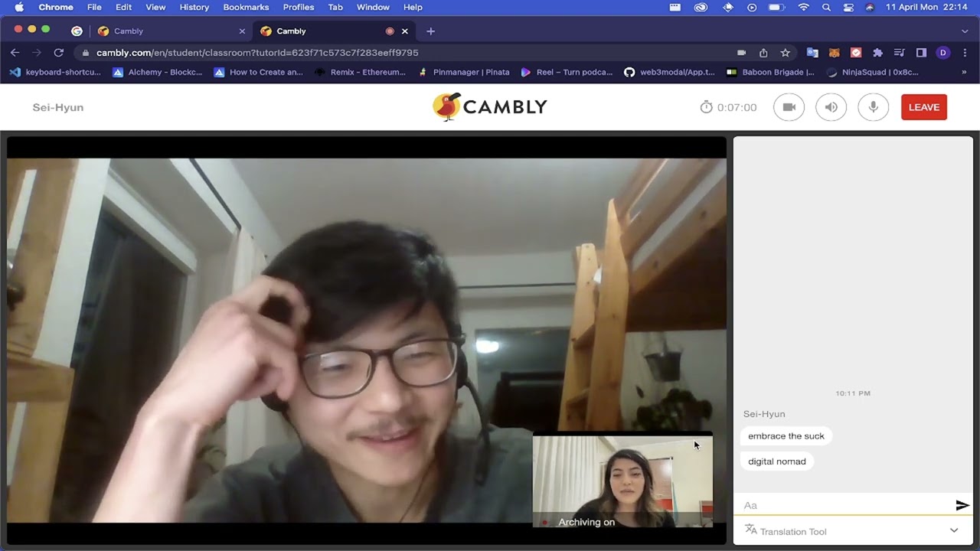
Task: Open the Chrome menu in the menu bar
Action: [56, 8]
